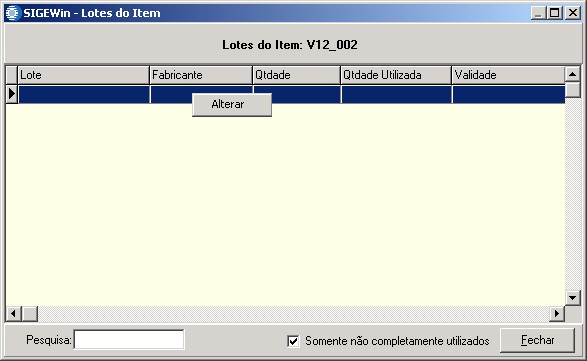This screenshot has width=587, height=361.
Task: Click the horizontal scrollbar right arrow
Action: coord(557,313)
